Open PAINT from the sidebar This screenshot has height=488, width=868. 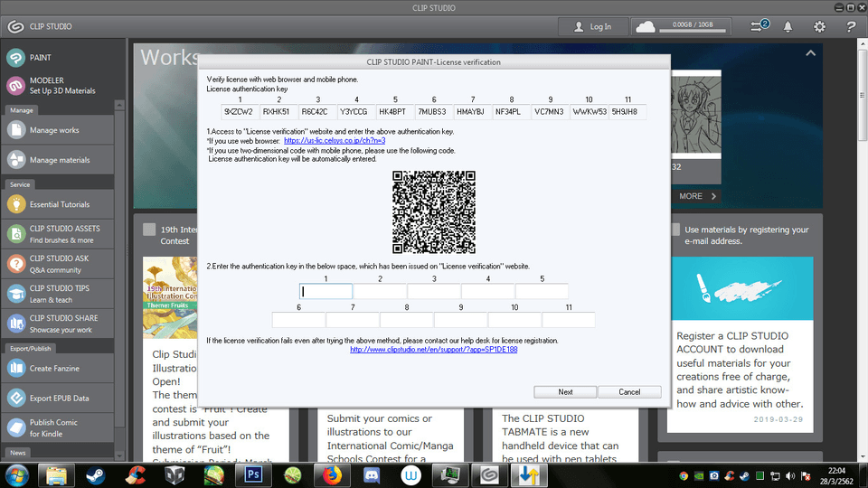[41, 57]
